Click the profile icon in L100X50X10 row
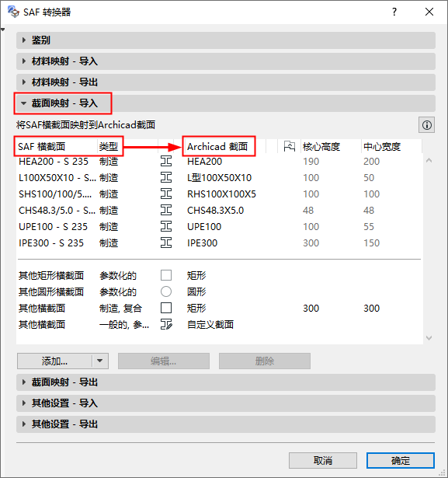Viewport: 448px width, 478px height. click(x=166, y=178)
